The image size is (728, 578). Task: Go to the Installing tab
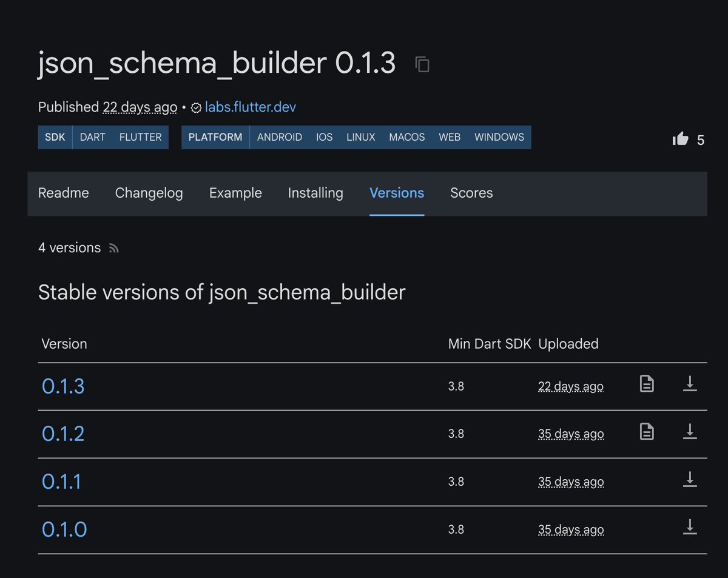(315, 193)
